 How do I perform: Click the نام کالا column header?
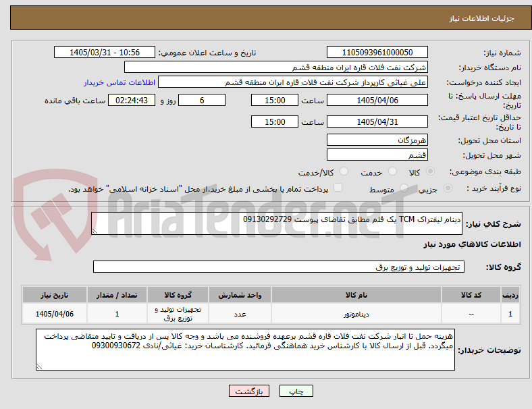click(356, 295)
